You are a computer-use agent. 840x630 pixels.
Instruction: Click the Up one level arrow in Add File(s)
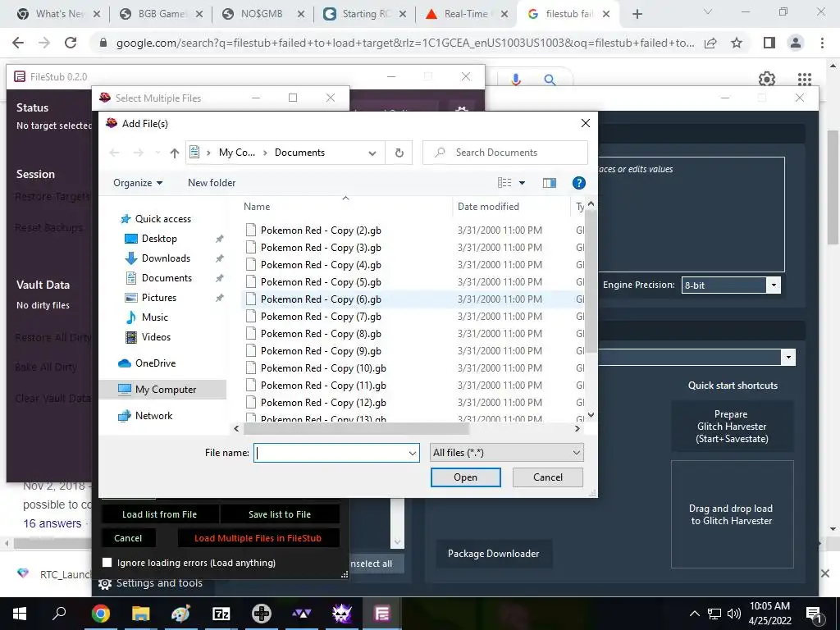point(174,153)
